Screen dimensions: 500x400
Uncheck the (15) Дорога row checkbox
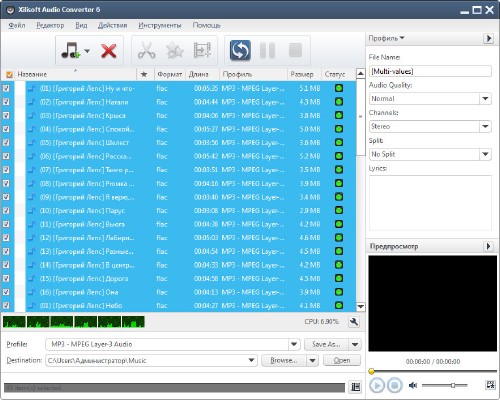pyautogui.click(x=6, y=278)
